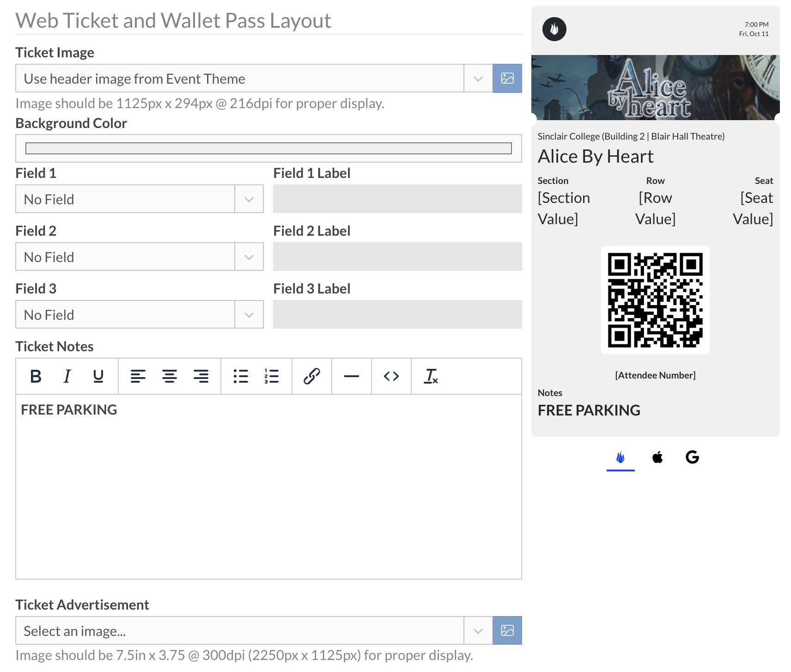Browse image for Ticket Image
This screenshot has width=791, height=672.
pyautogui.click(x=507, y=78)
